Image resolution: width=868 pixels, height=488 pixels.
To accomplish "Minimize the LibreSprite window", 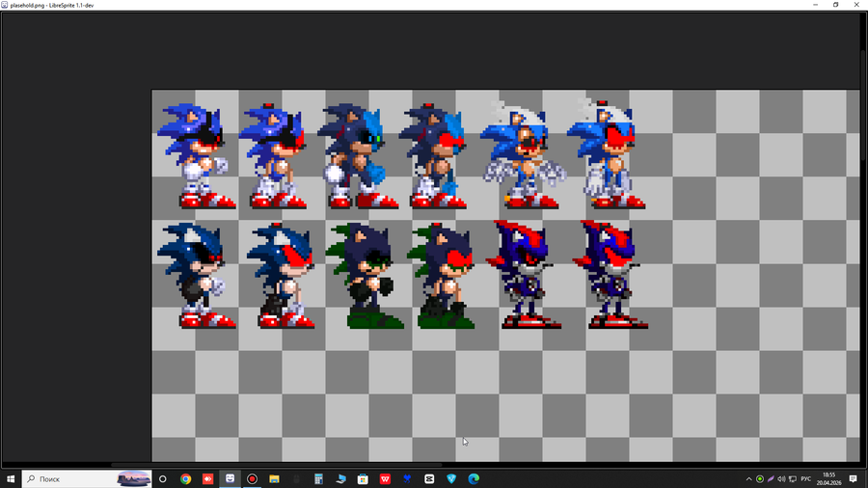I will tap(815, 5).
